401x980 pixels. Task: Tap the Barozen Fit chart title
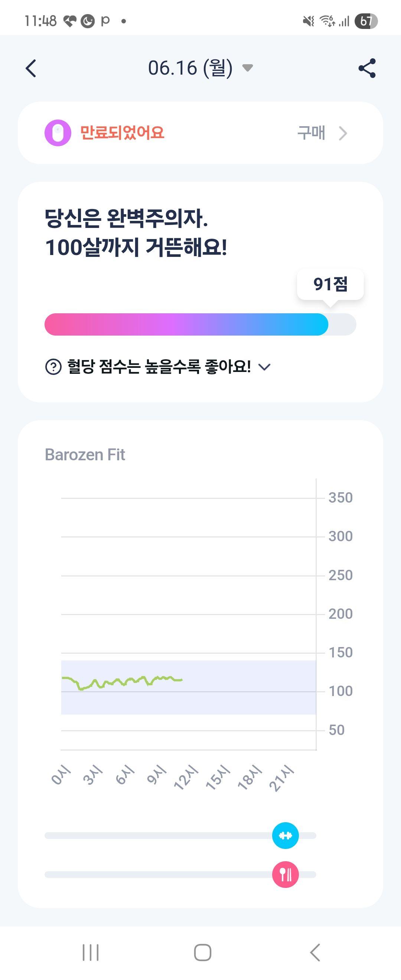[x=85, y=455]
